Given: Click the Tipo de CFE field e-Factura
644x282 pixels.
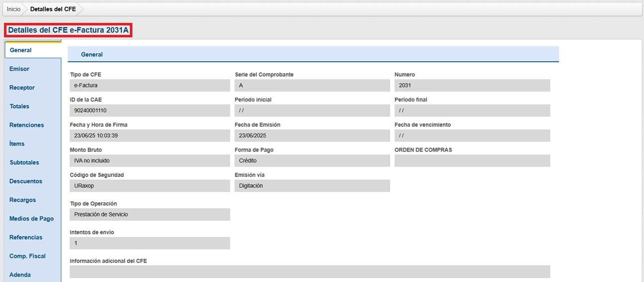Looking at the screenshot, I should pyautogui.click(x=150, y=85).
